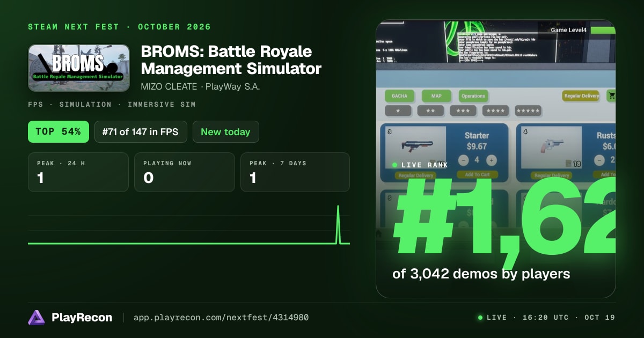Filter by two-star rating
Viewport: 644px width, 338px height.
pyautogui.click(x=430, y=111)
